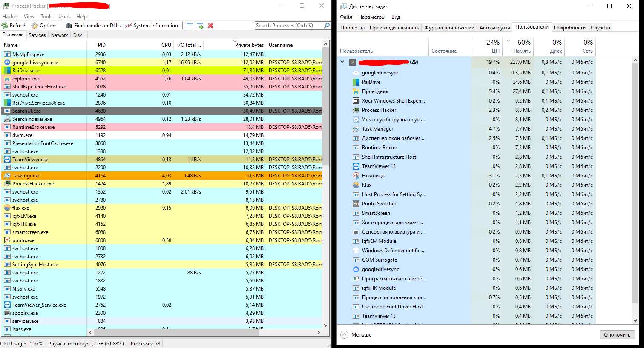Click the red X terminate icon
Viewport: 644px width, 348px height.
(x=210, y=26)
